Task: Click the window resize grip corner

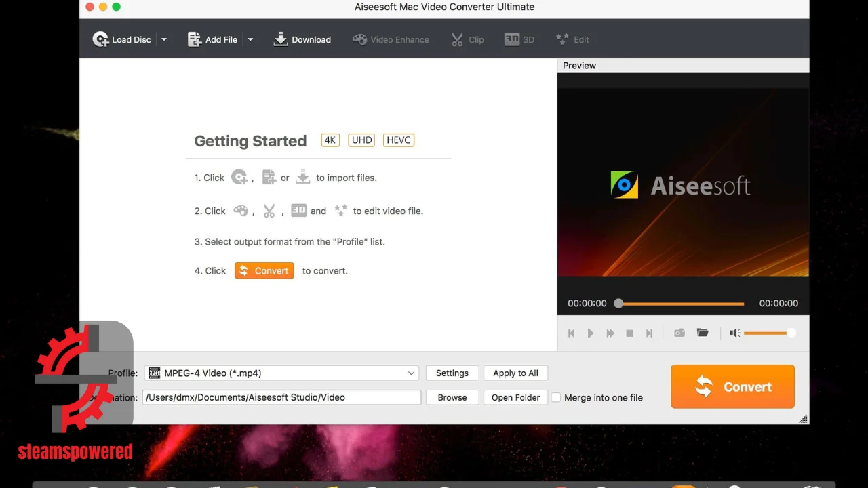Action: click(x=804, y=419)
